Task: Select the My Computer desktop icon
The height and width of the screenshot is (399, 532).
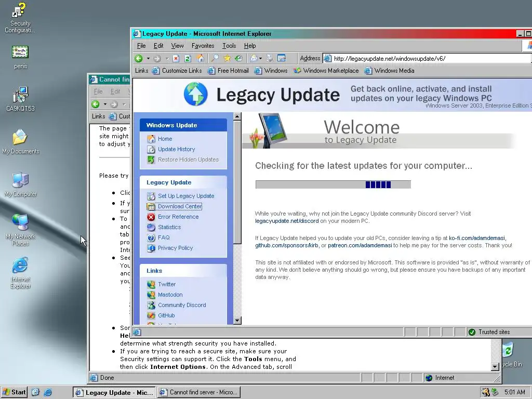Action: (20, 184)
